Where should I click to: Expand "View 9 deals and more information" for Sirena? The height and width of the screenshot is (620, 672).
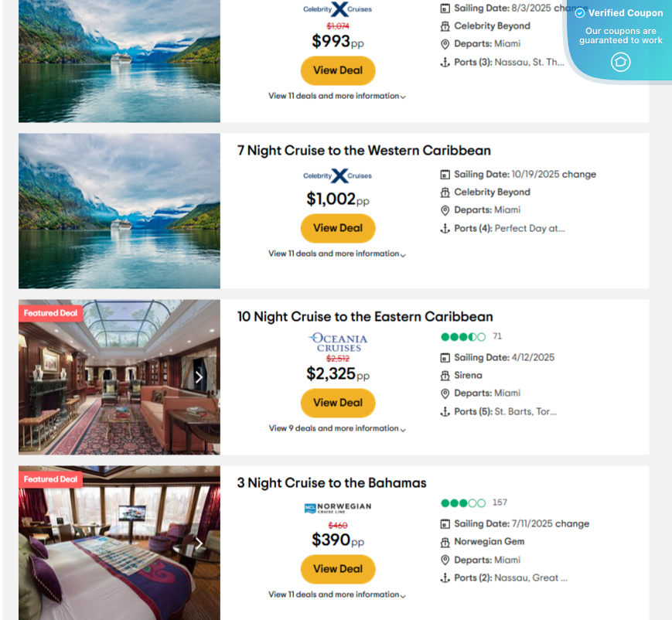[338, 428]
